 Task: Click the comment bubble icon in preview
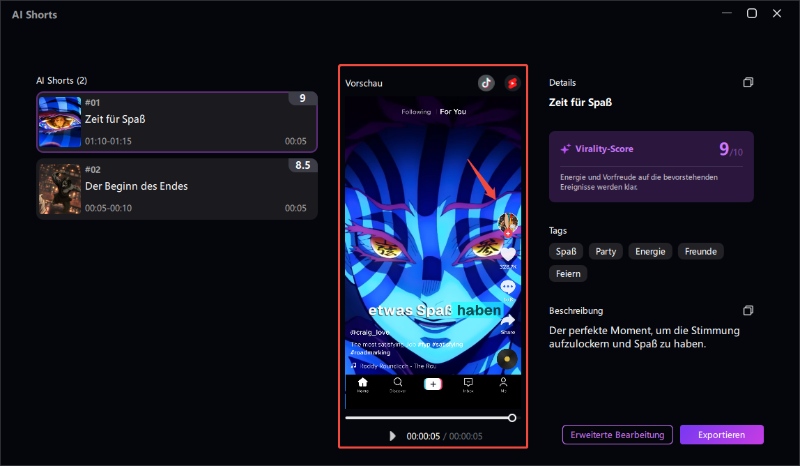[x=508, y=286]
